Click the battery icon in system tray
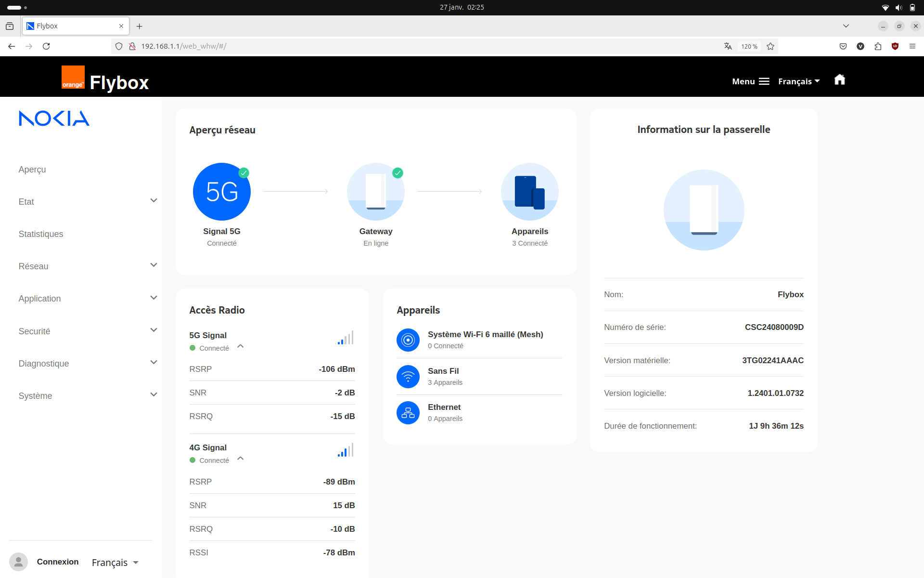This screenshot has width=924, height=578. [912, 7]
